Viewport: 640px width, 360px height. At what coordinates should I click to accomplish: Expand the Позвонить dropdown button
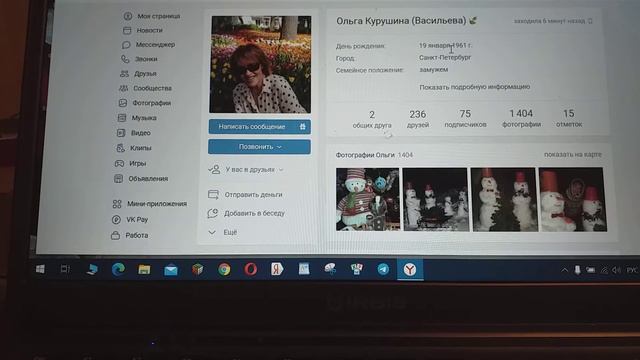click(259, 147)
